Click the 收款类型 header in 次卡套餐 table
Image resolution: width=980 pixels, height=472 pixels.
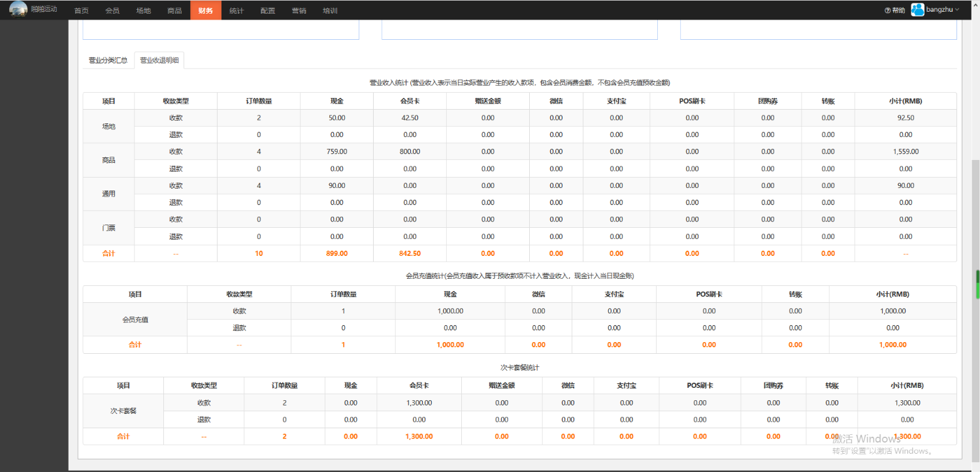coord(204,386)
